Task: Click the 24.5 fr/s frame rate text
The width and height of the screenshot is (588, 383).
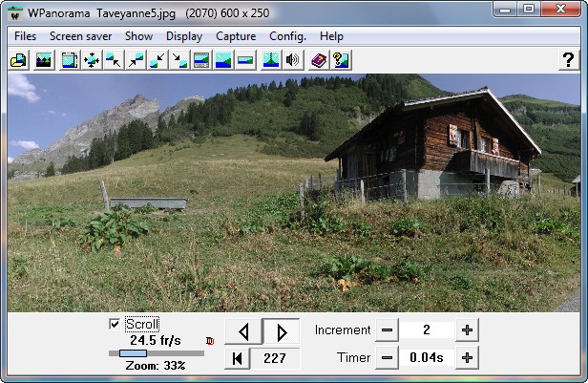Action: pos(156,340)
